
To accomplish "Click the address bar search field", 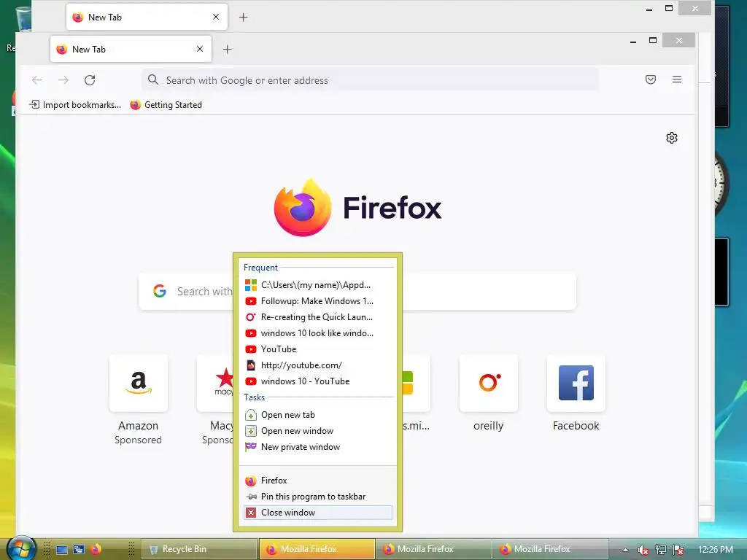I will point(370,80).
